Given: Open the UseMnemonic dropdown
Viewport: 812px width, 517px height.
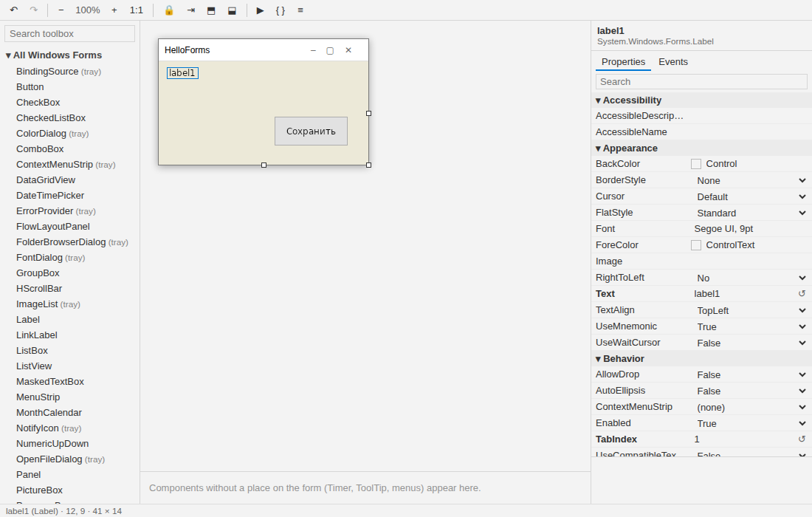Looking at the screenshot, I should [x=751, y=327].
